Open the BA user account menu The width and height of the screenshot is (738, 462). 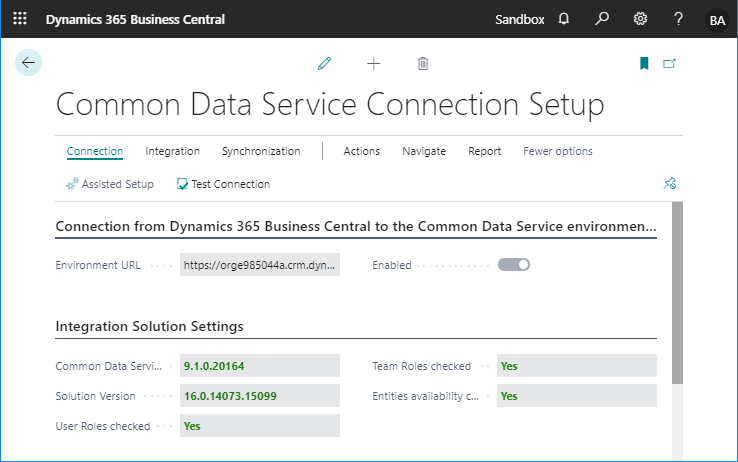717,20
